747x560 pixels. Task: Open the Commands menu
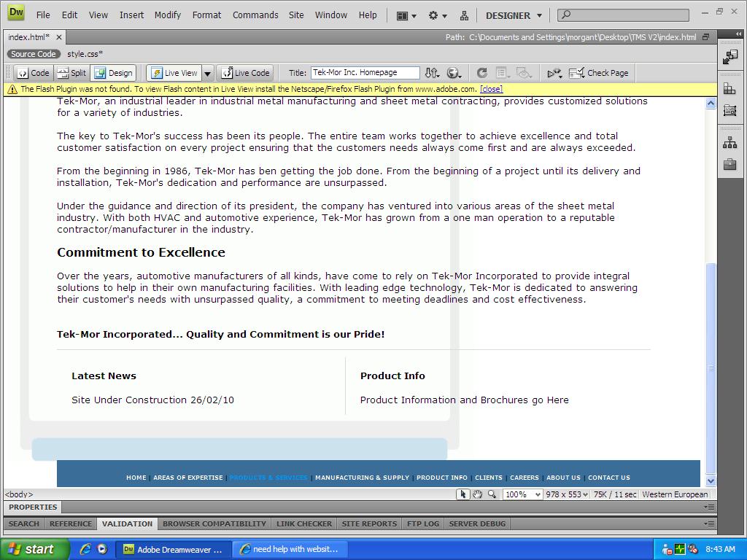pyautogui.click(x=255, y=15)
